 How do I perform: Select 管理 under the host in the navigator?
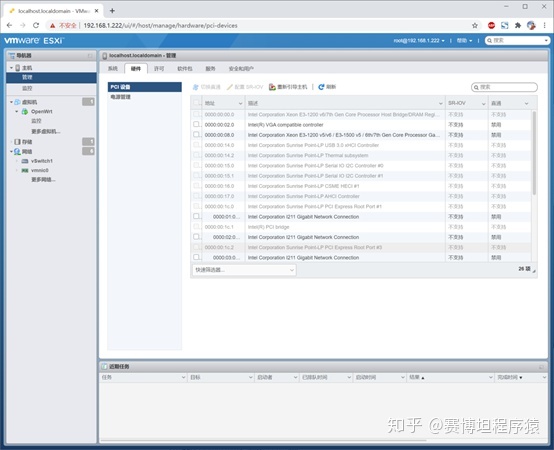click(51, 77)
